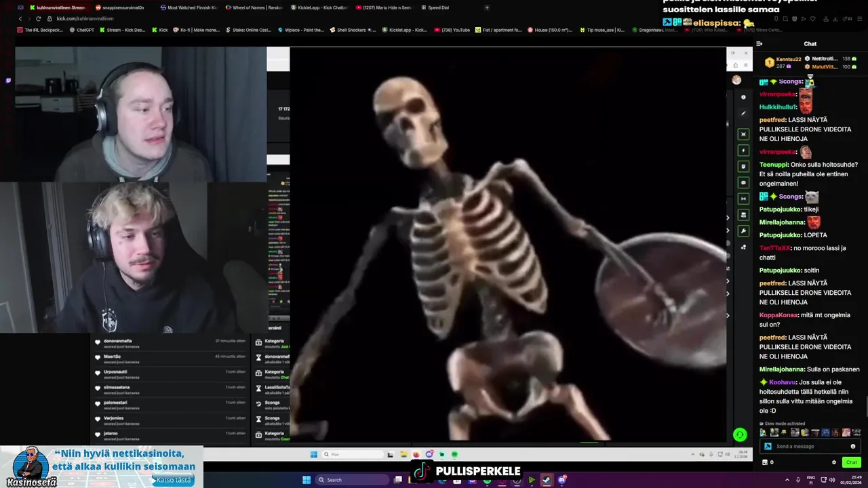Open chat settings gear icon

[x=834, y=462]
